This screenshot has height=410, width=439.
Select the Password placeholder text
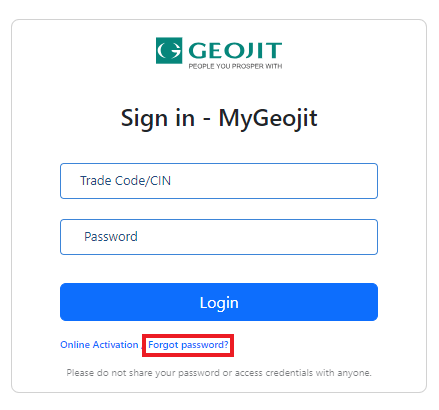[x=111, y=237]
